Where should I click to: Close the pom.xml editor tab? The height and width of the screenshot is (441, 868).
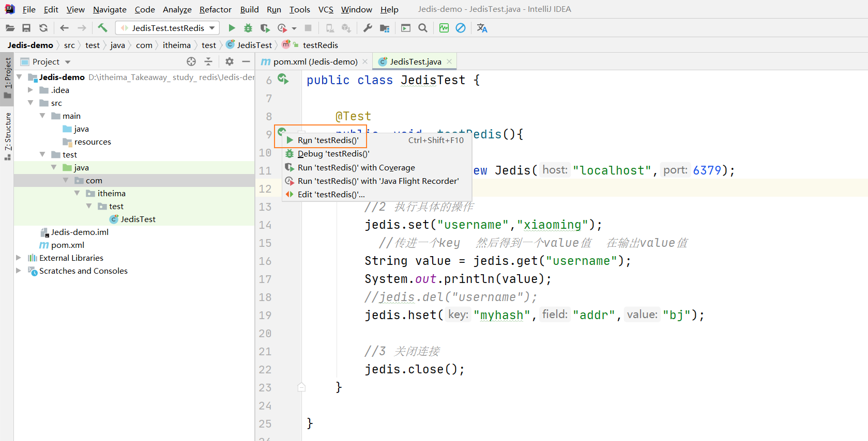(x=365, y=61)
